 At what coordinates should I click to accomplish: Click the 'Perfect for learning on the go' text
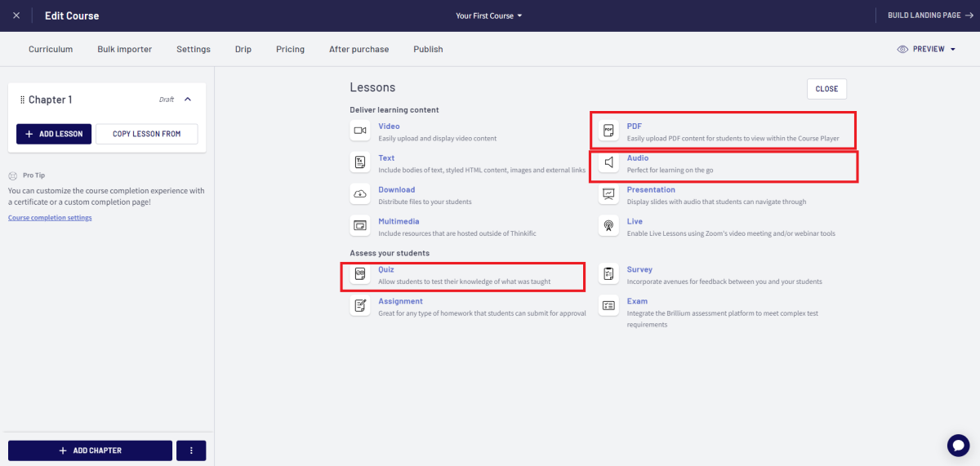click(670, 170)
